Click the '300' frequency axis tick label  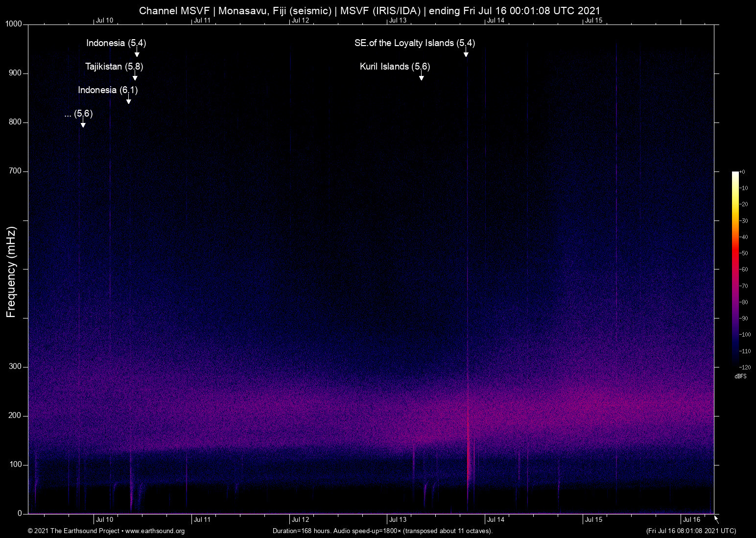tap(16, 367)
